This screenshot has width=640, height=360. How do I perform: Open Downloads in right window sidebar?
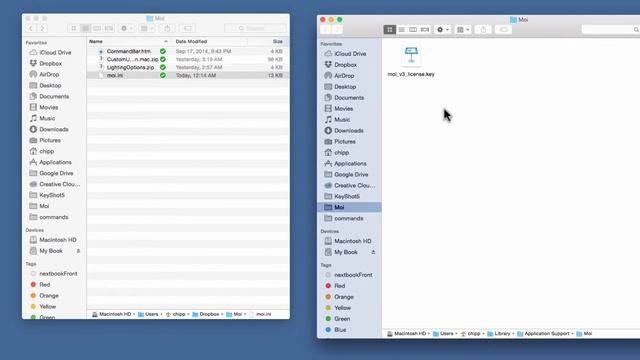[x=349, y=131]
